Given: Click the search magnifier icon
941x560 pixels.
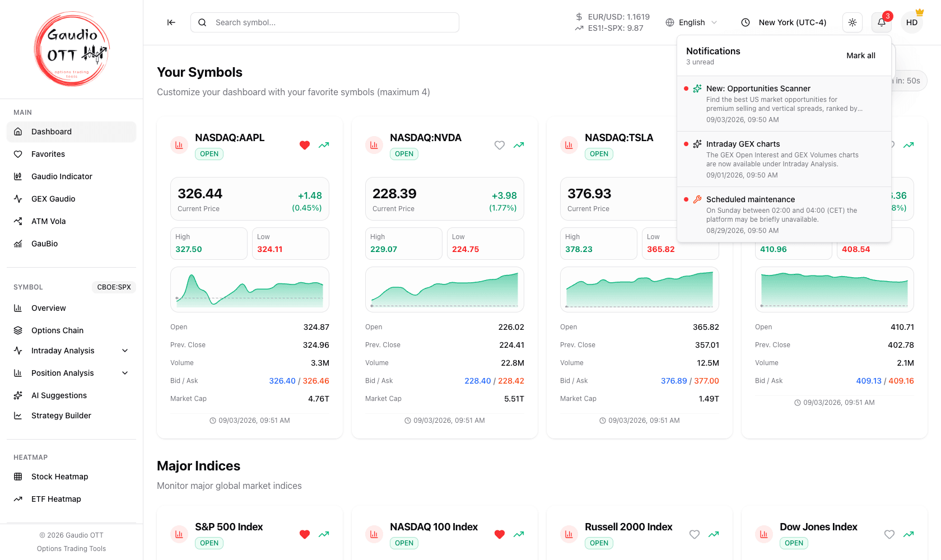Looking at the screenshot, I should pyautogui.click(x=202, y=22).
